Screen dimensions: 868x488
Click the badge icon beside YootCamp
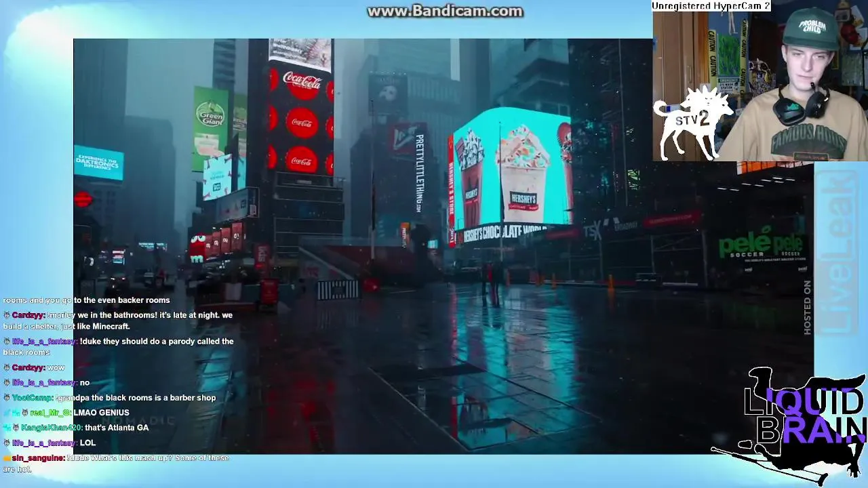click(7, 398)
